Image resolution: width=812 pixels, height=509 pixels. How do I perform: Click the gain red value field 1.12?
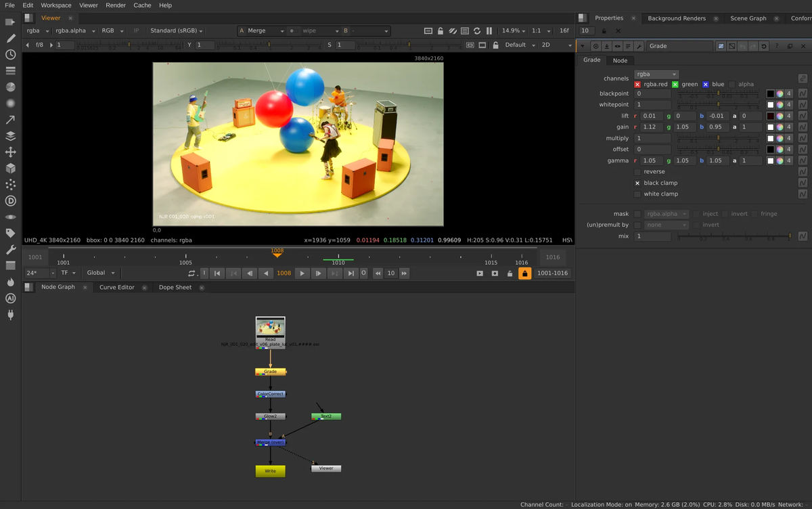tap(652, 127)
